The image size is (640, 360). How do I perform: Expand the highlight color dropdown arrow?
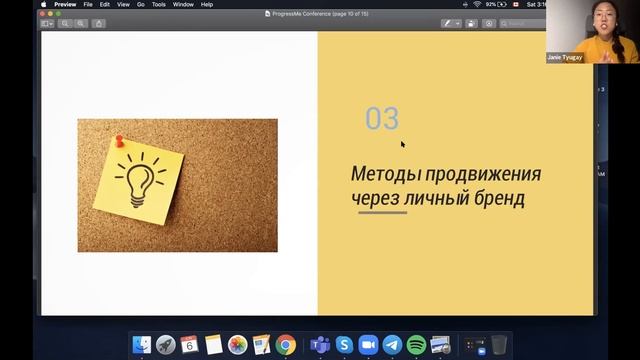point(458,24)
